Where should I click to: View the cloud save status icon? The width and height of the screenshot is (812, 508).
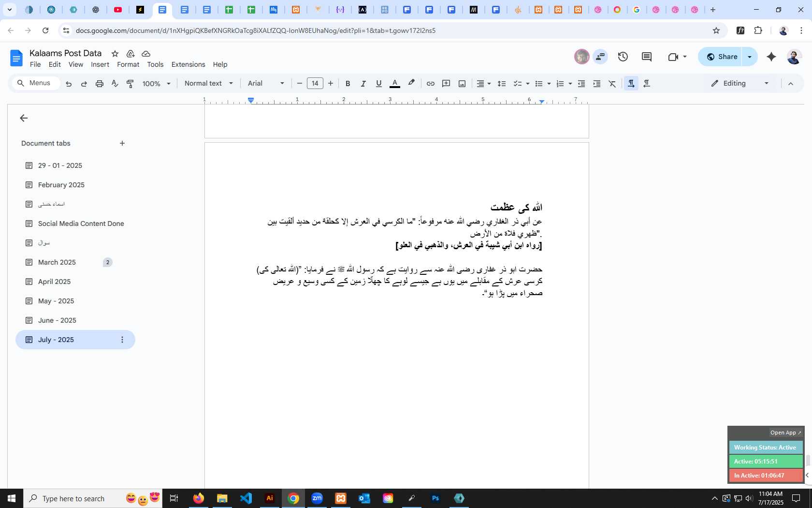click(146, 54)
